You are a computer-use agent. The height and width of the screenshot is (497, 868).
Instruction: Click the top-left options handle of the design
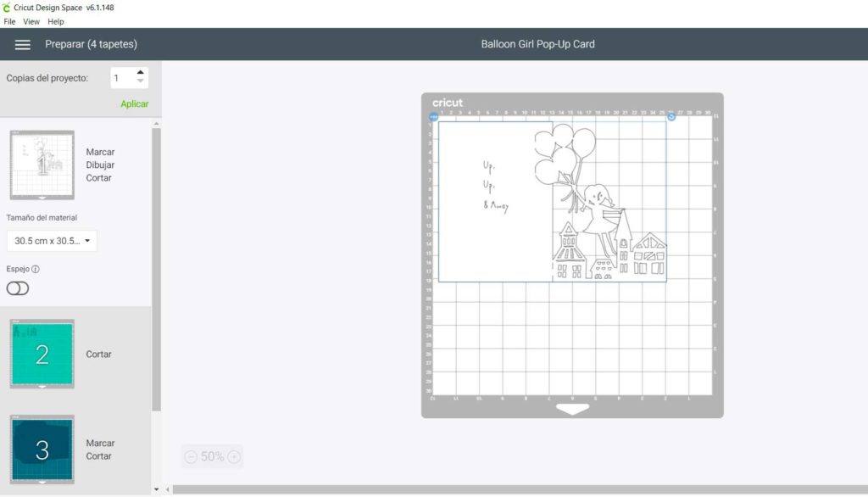click(x=433, y=117)
